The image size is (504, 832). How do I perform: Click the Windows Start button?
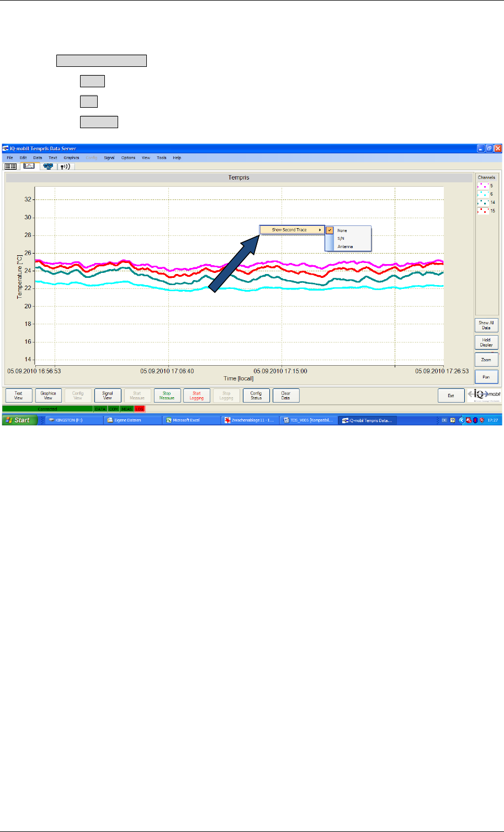pos(20,420)
